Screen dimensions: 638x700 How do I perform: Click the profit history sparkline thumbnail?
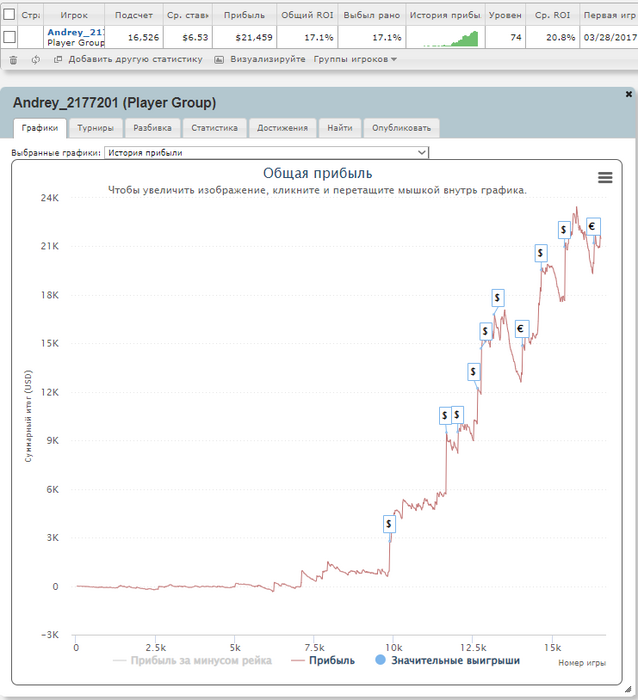pos(451,38)
